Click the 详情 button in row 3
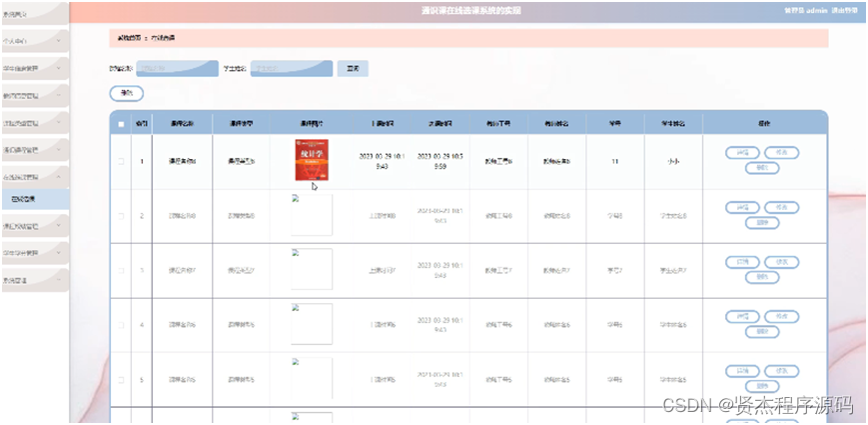868x425 pixels. pos(742,263)
